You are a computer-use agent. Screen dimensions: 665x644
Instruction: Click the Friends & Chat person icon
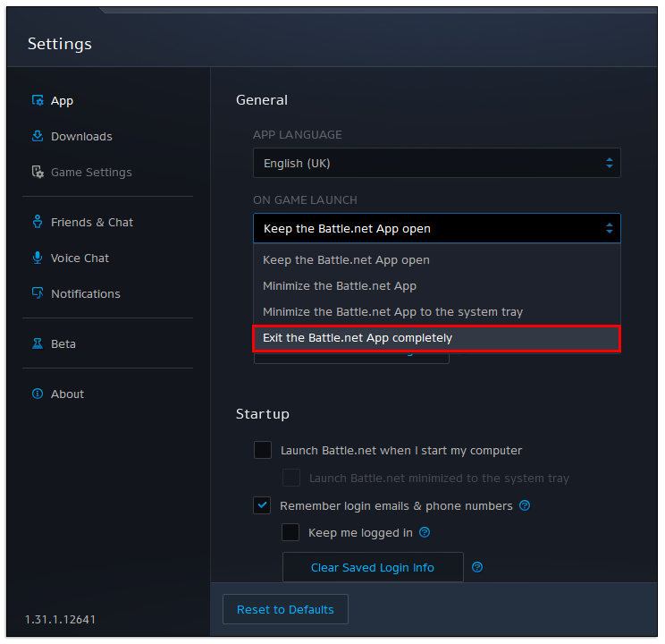(38, 222)
